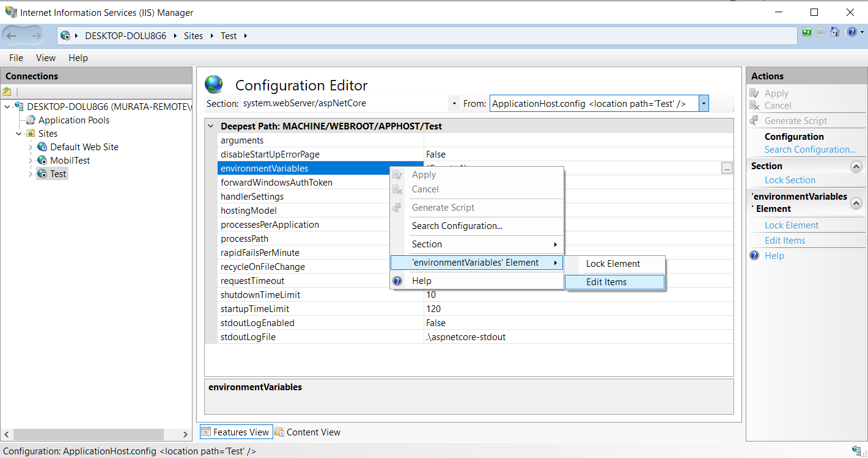Screen dimensions: 868x458
Task: Click the Connections pane toolbar connect icon
Action: (7, 92)
